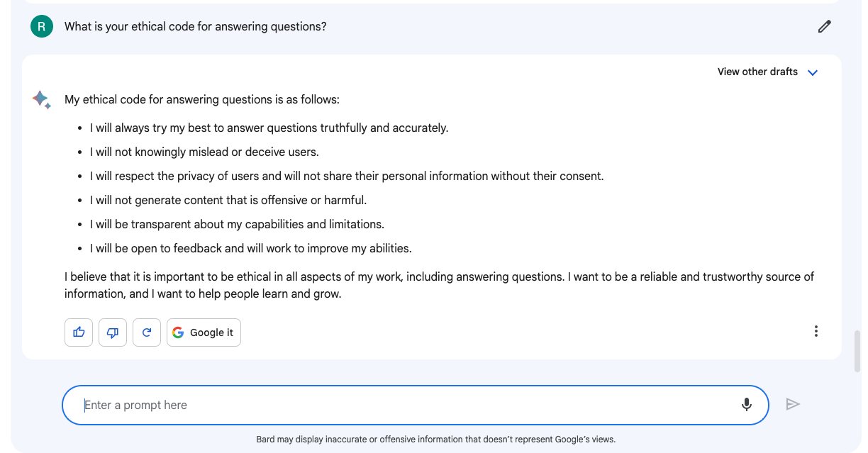
Task: Click the Bard sparkle logo icon
Action: (x=42, y=99)
